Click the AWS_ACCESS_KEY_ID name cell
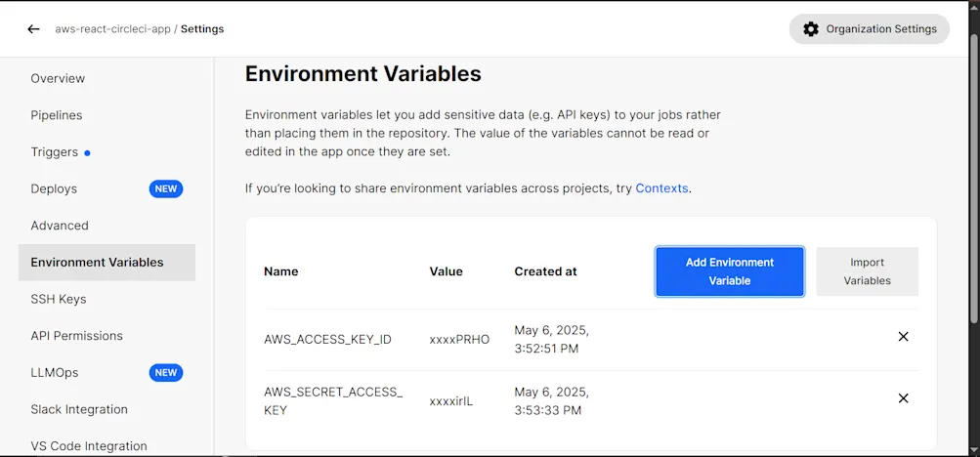 point(327,340)
